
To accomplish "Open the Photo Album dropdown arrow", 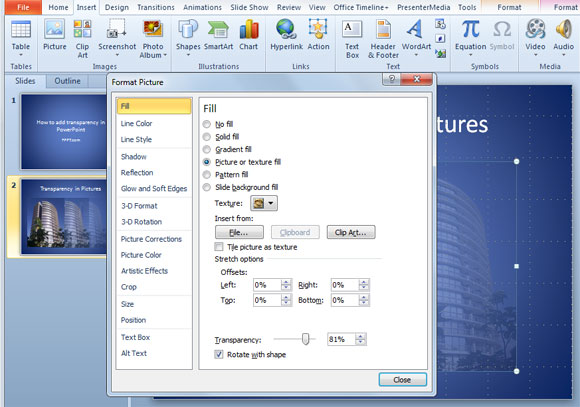I will point(165,55).
